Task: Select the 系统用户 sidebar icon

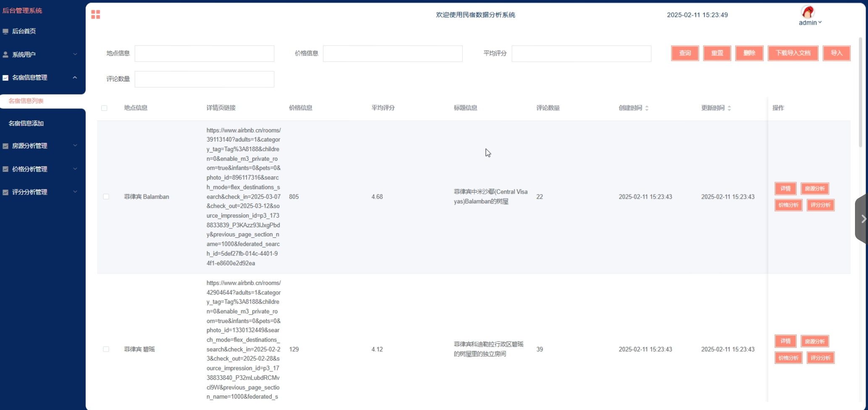Action: 5,54
